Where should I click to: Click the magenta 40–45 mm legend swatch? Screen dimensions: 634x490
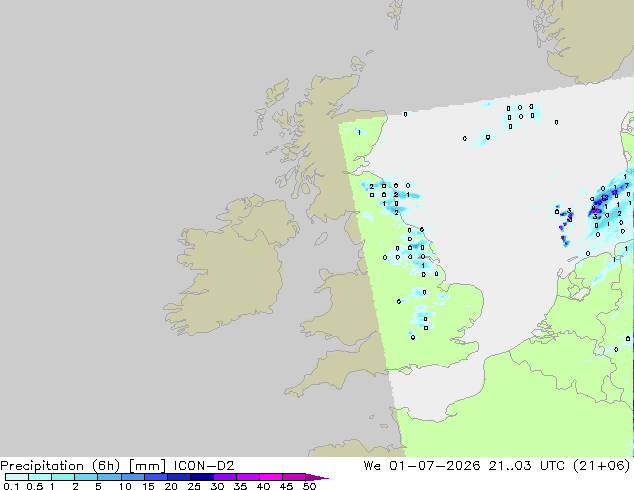coord(272,477)
